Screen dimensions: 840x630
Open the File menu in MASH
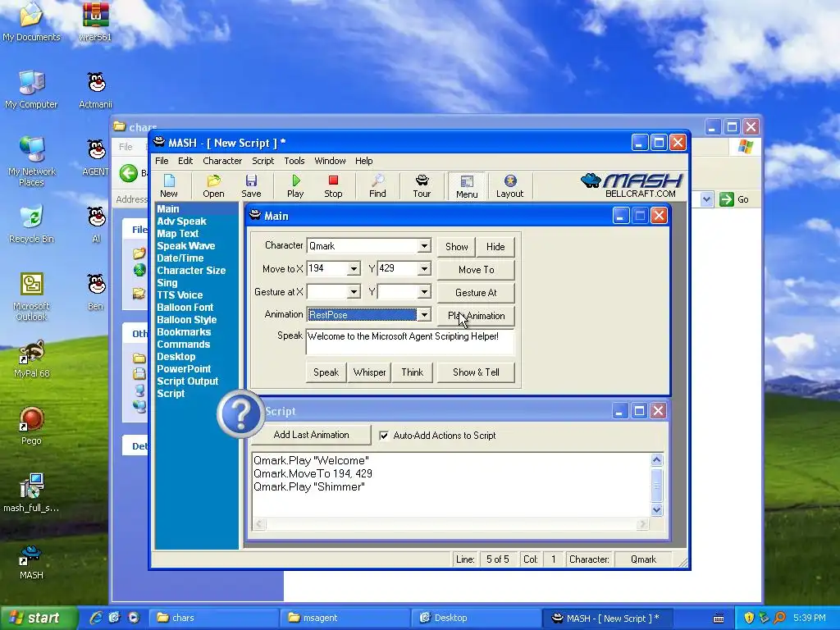tap(162, 161)
